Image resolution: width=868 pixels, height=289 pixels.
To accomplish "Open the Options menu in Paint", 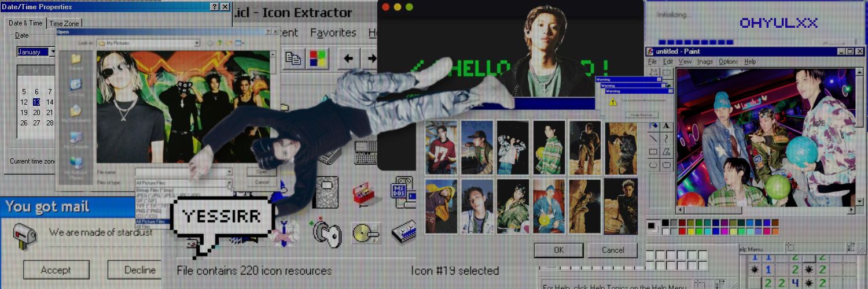I will tap(729, 61).
